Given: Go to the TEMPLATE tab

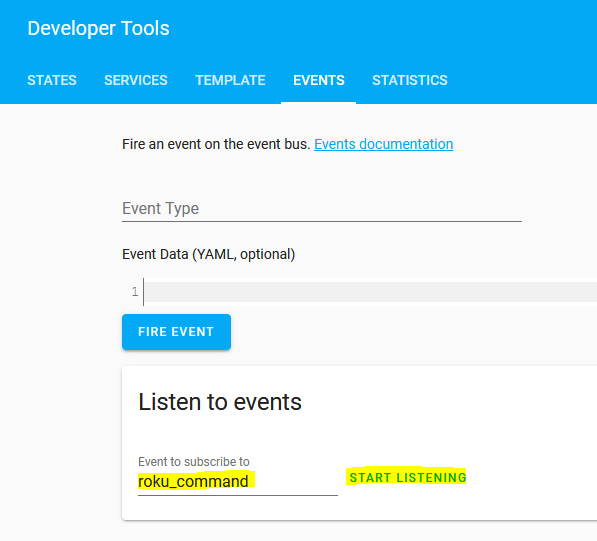Looking at the screenshot, I should coord(230,80).
